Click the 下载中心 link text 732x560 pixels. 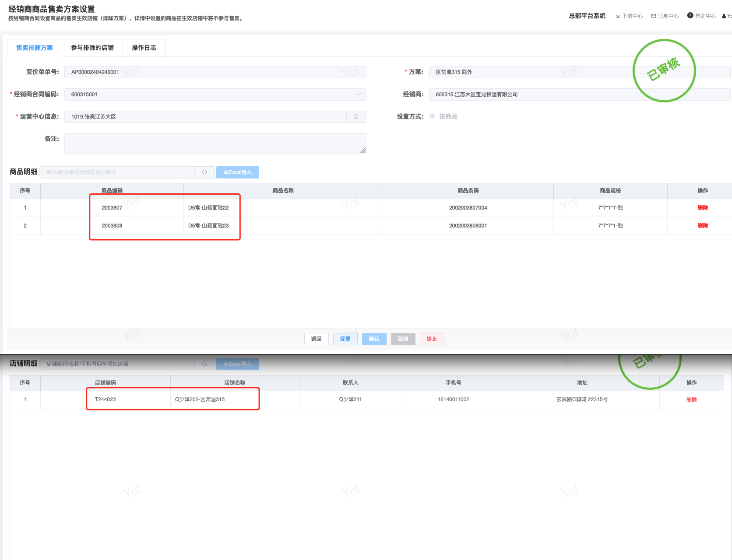pyautogui.click(x=633, y=16)
